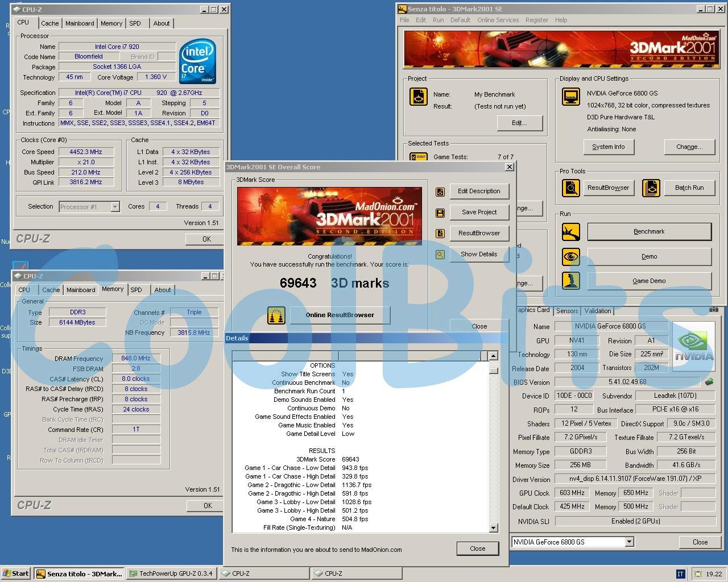This screenshot has height=582, width=728.
Task: Click the Intel Core i7 logo in CPU-Z
Action: [197, 61]
